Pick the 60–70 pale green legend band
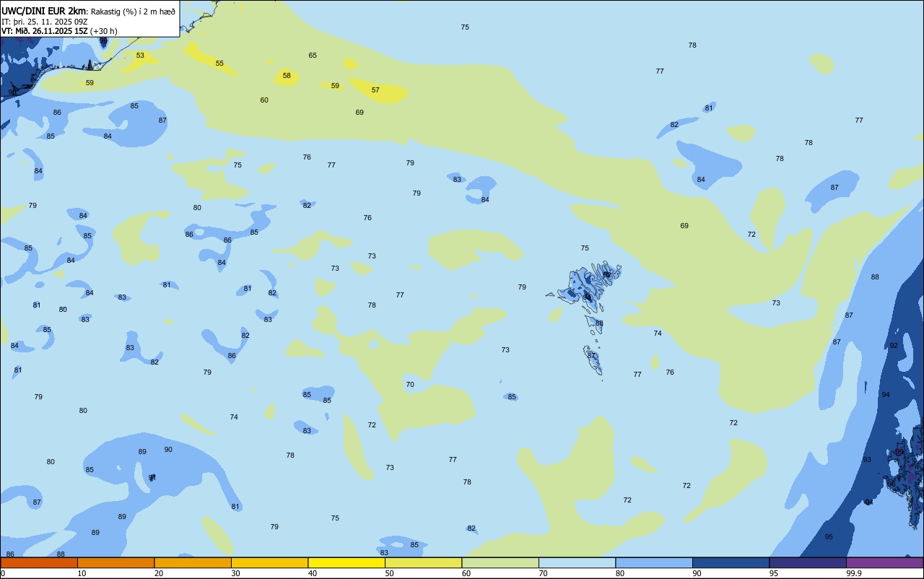Screen dimensions: 924x579 (500, 562)
